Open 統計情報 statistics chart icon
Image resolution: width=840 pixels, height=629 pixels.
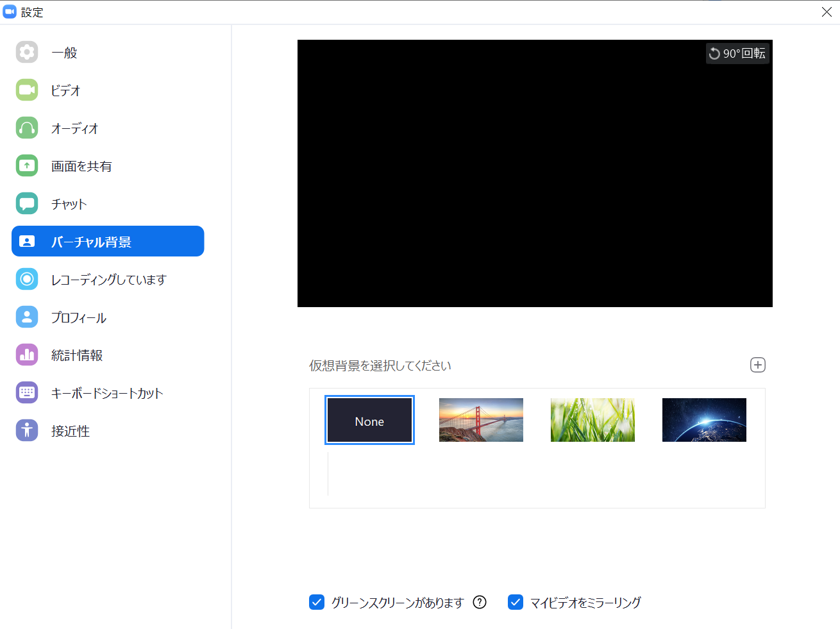pyautogui.click(x=27, y=354)
